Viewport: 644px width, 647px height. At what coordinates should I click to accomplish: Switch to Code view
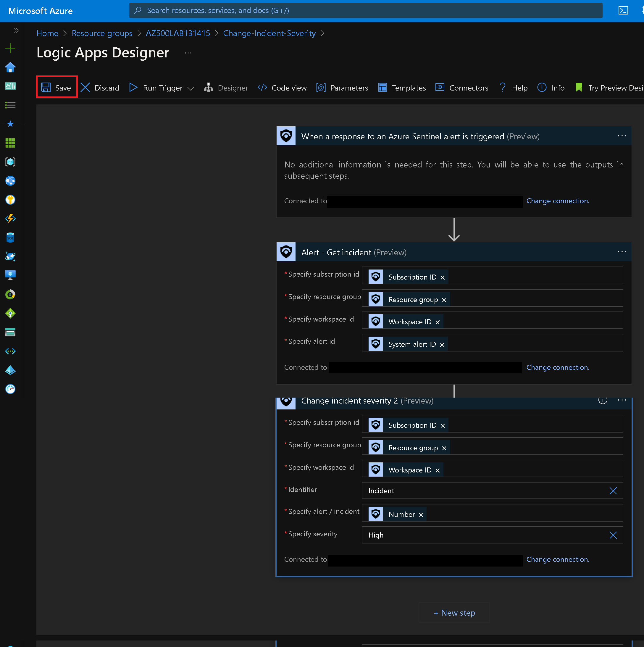[282, 88]
